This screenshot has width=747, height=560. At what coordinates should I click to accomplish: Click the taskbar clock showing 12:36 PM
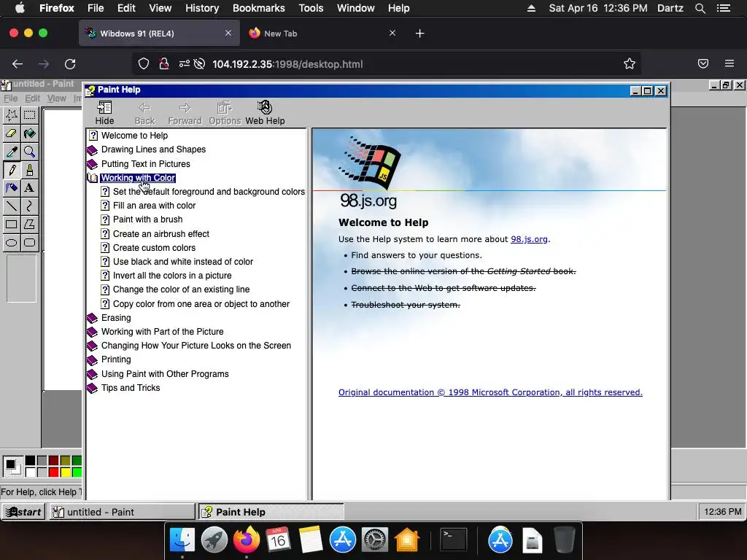[722, 512]
